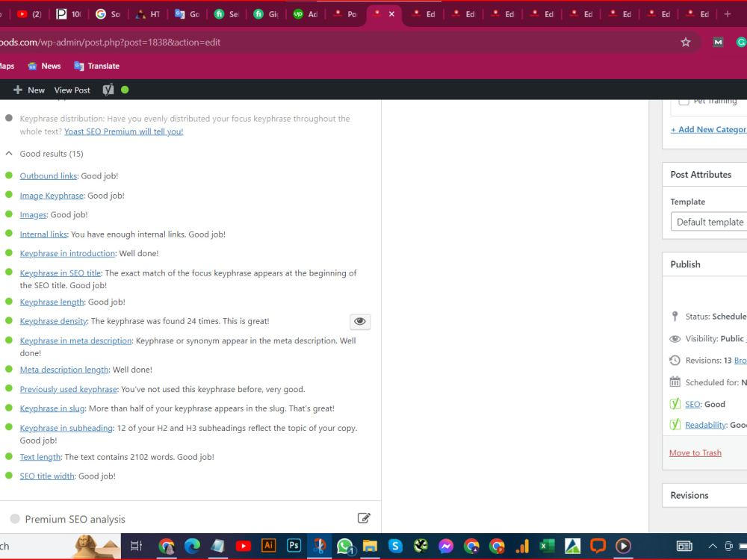
Task: Toggle keyphrase density highlight eye button
Action: click(x=360, y=321)
